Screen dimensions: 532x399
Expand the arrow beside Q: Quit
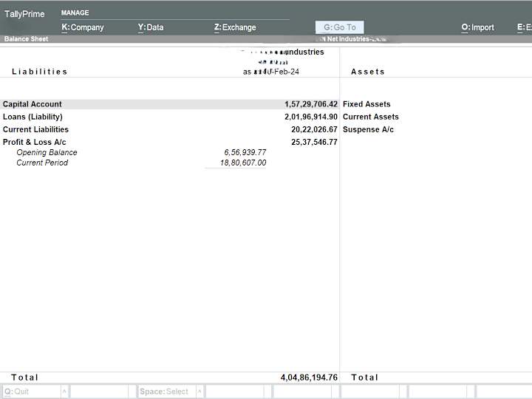click(x=64, y=392)
